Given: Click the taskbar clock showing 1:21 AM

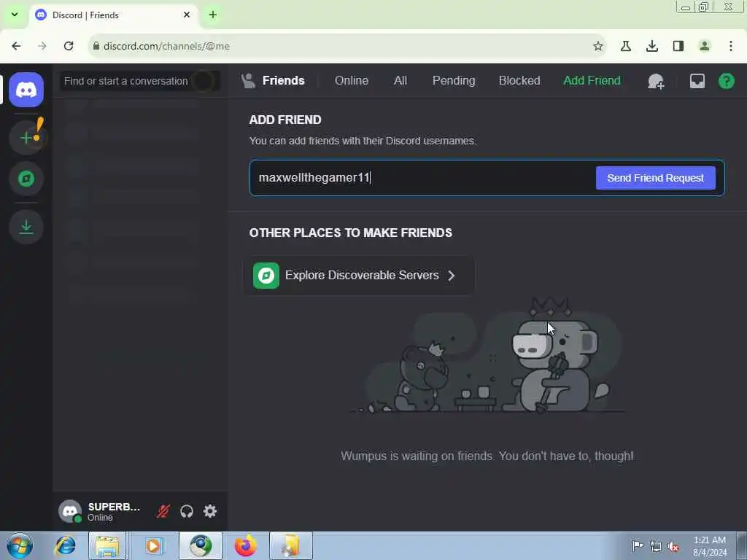Looking at the screenshot, I should tap(710, 546).
